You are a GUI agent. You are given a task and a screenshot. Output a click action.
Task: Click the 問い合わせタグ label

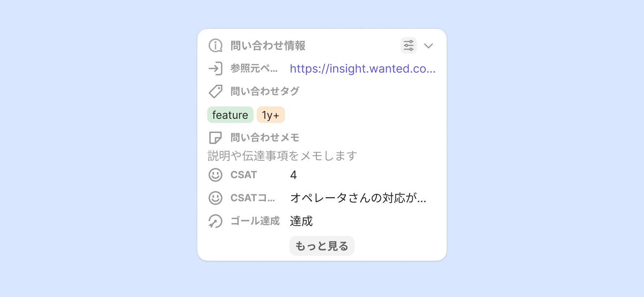[265, 92]
